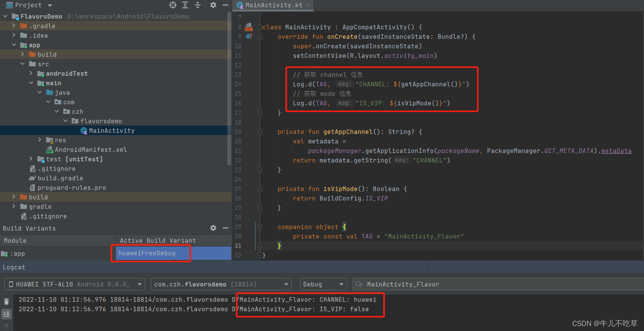Viewport: 644px width, 331px height.
Task: Hide the Build Variants panel
Action: pos(225,228)
